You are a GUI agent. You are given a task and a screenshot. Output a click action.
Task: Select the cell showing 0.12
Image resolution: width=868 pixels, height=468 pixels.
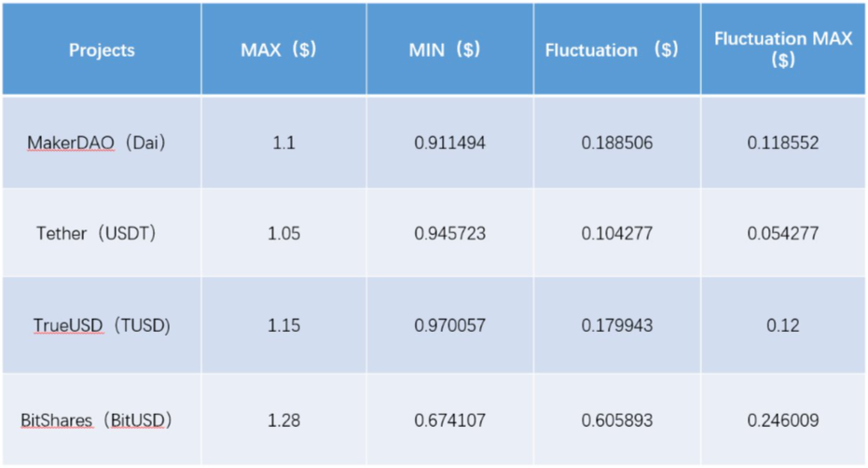click(x=783, y=325)
